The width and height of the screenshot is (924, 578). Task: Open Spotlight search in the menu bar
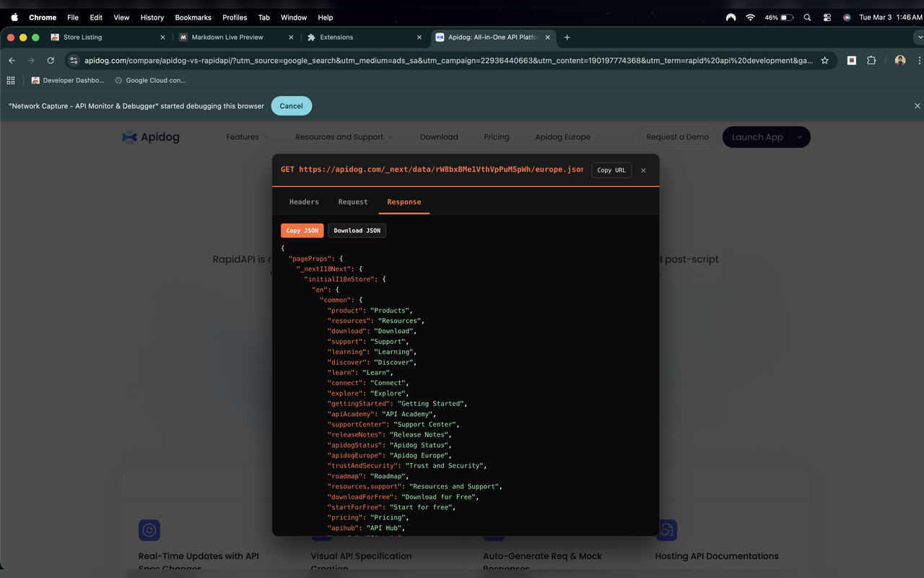point(808,17)
